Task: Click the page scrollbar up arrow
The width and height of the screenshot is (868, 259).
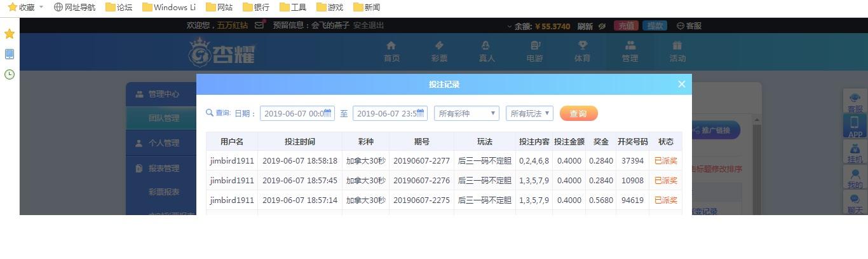Action: click(x=756, y=120)
